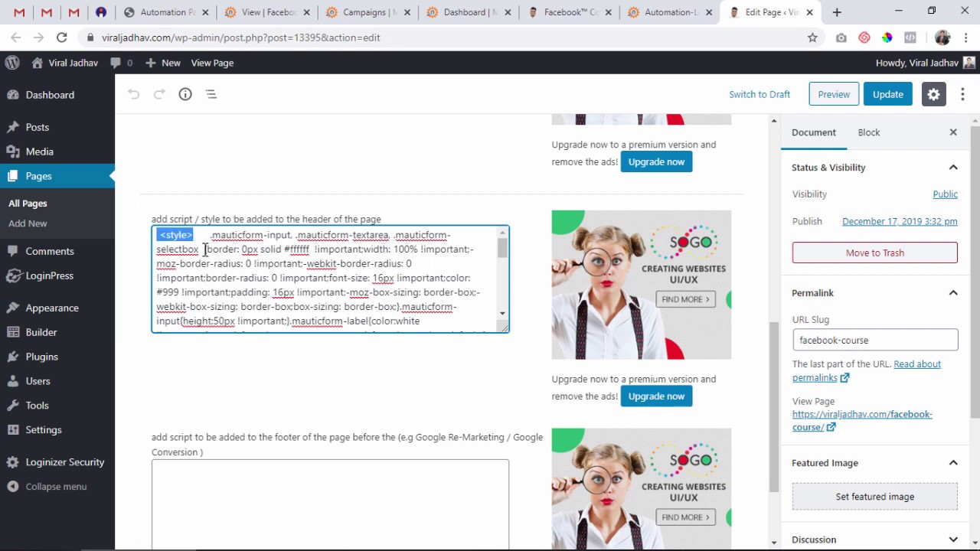Toggle the settings gear sidebar button
This screenshot has height=551, width=980.
(x=933, y=94)
